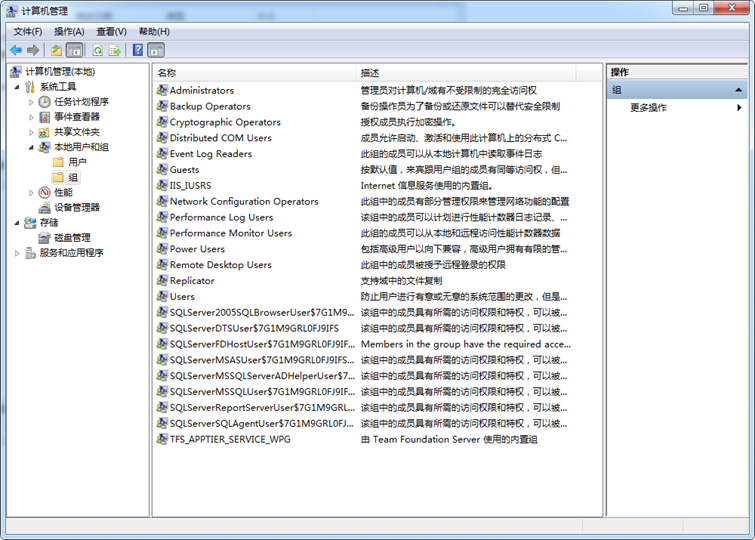This screenshot has height=540, width=755.
Task: Collapse the 存储 tree node
Action: (x=17, y=223)
